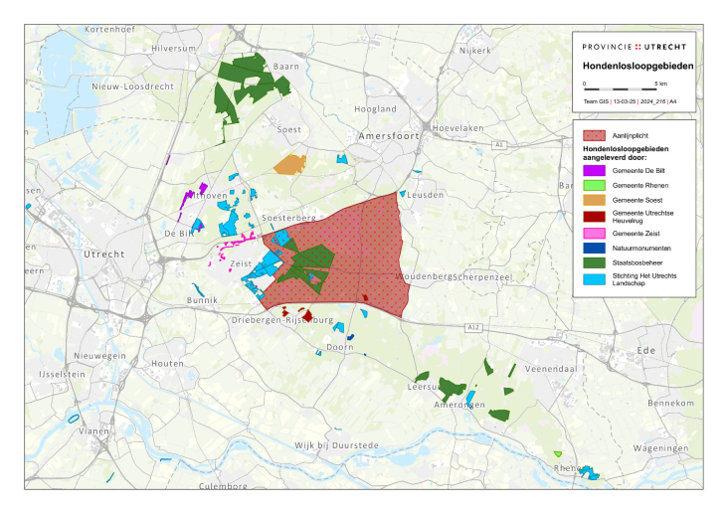Click the dark blue Natuurmonumenten legend swatch
The width and height of the screenshot is (728, 514).
[594, 248]
